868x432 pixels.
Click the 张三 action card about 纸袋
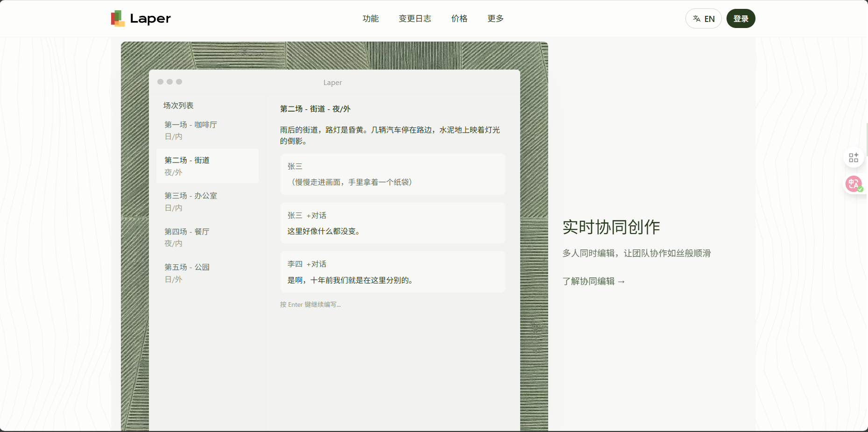click(393, 174)
